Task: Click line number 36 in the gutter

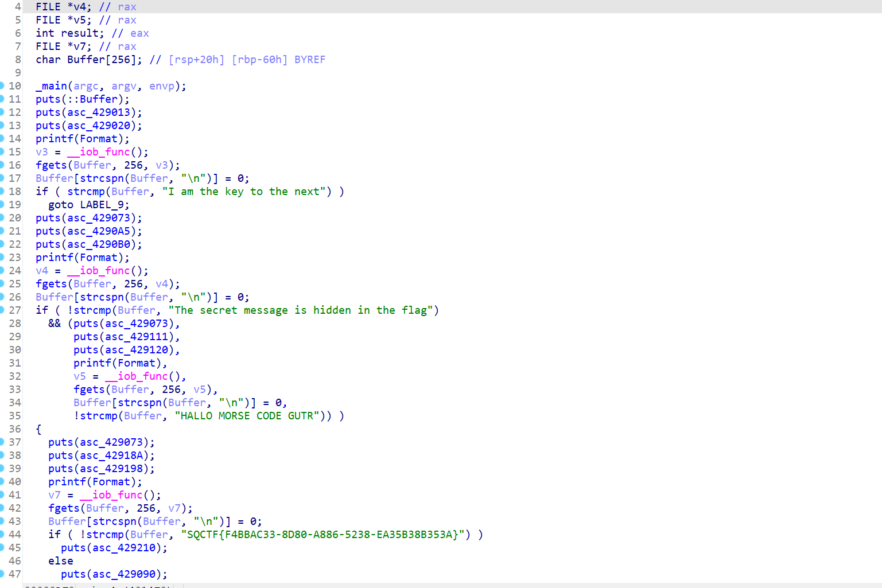Action: [x=15, y=429]
